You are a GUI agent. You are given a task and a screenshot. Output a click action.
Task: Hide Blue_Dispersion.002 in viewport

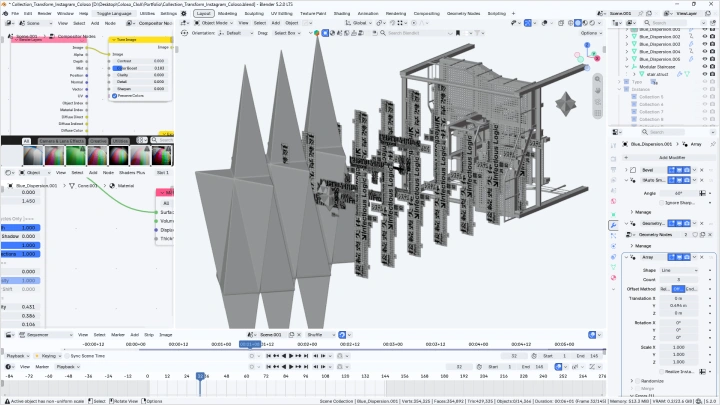[x=704, y=37]
